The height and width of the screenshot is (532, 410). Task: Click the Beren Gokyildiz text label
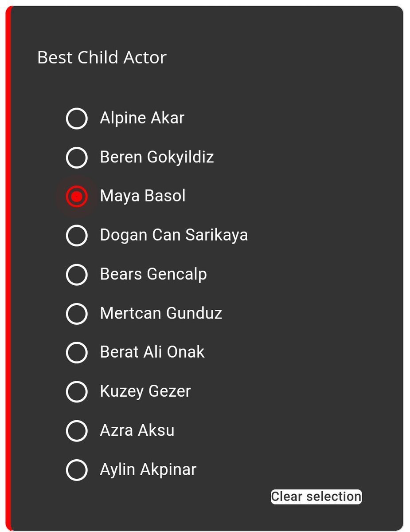157,157
